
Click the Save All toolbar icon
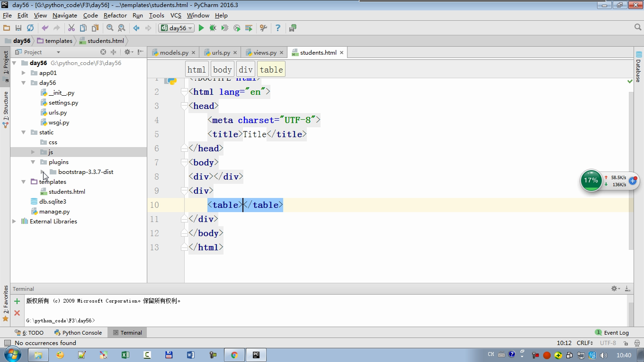point(18,28)
